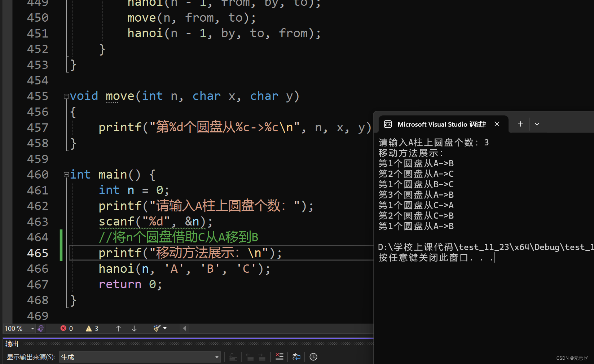Click the console icon in terminal tab
Screen dimensions: 594x364
pyautogui.click(x=388, y=124)
